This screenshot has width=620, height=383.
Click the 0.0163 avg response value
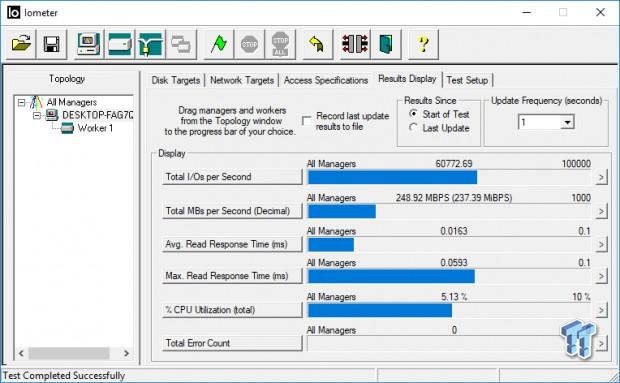pyautogui.click(x=454, y=231)
